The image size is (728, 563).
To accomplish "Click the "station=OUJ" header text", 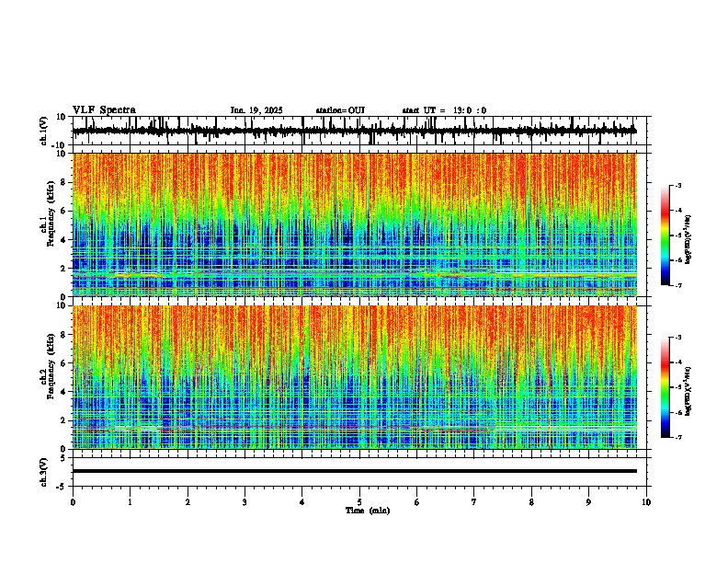I will coord(340,110).
